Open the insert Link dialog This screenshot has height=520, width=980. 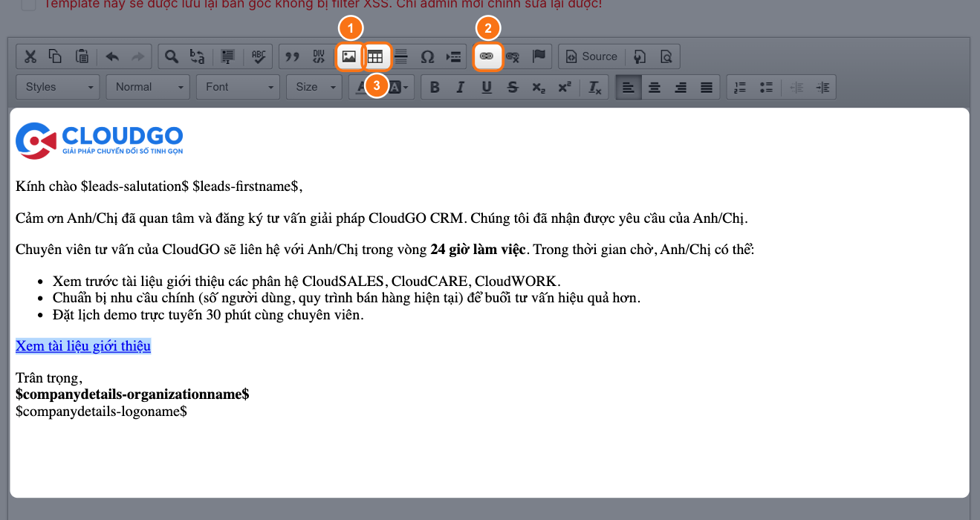(487, 56)
